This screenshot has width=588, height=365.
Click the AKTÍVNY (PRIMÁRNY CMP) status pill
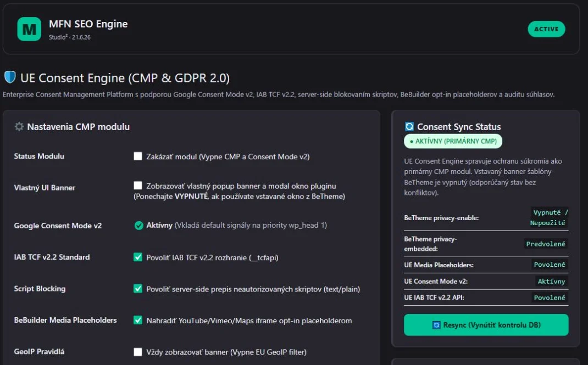453,141
